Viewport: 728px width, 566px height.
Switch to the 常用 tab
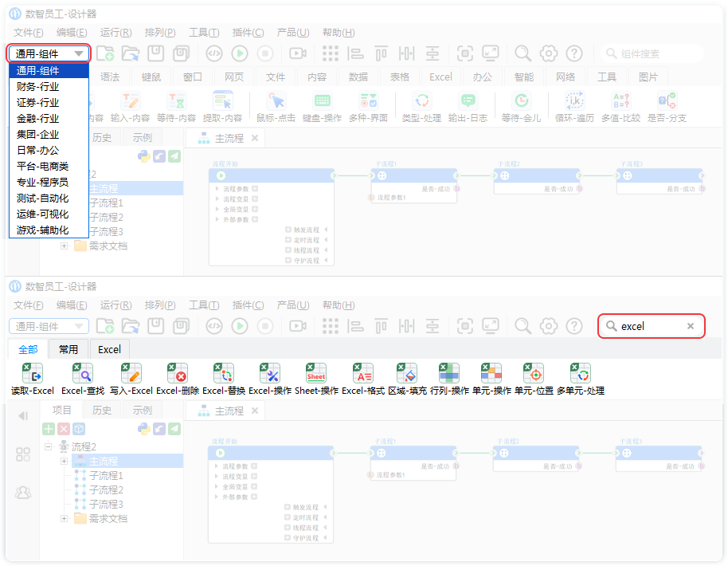[x=68, y=349]
